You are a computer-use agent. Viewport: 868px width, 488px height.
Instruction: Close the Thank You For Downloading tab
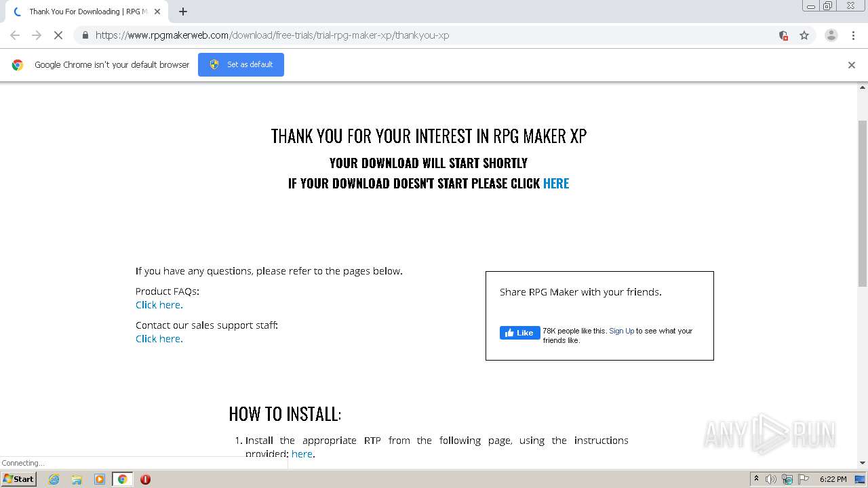(157, 12)
